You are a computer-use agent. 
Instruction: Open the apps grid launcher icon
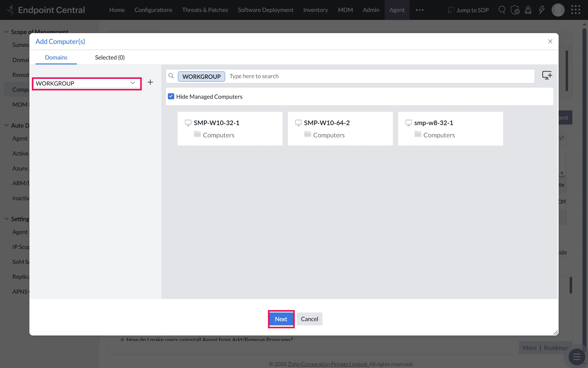[x=576, y=10]
